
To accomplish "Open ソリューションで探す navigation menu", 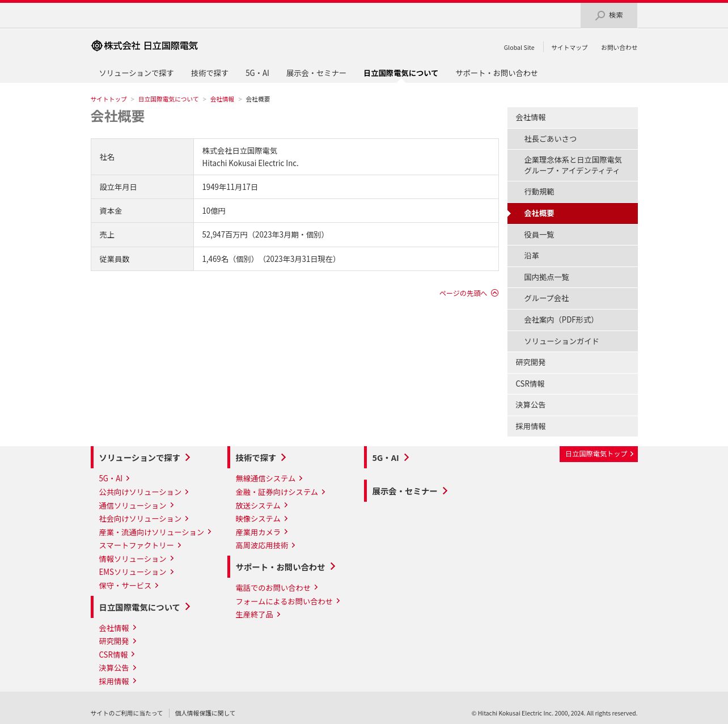I will coord(136,73).
